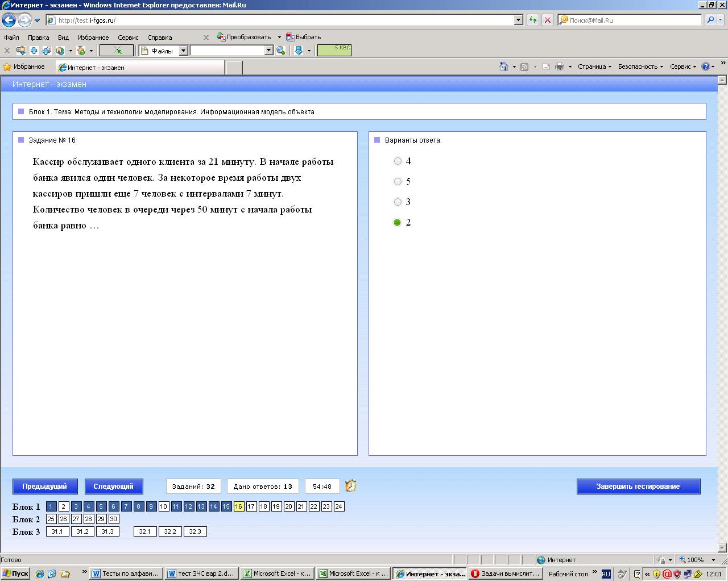Go to question 25 in Блок 2
This screenshot has width=728, height=582.
click(51, 519)
